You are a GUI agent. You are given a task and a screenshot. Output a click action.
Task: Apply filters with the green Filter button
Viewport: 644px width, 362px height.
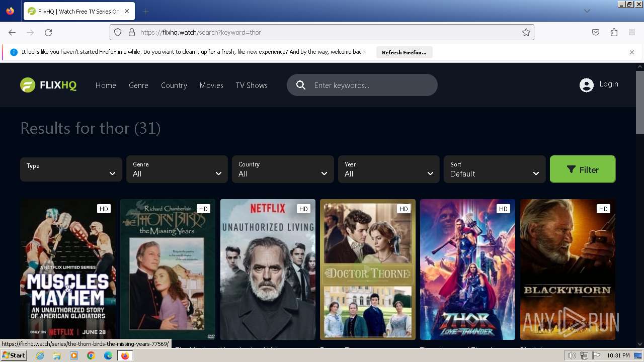tap(583, 169)
